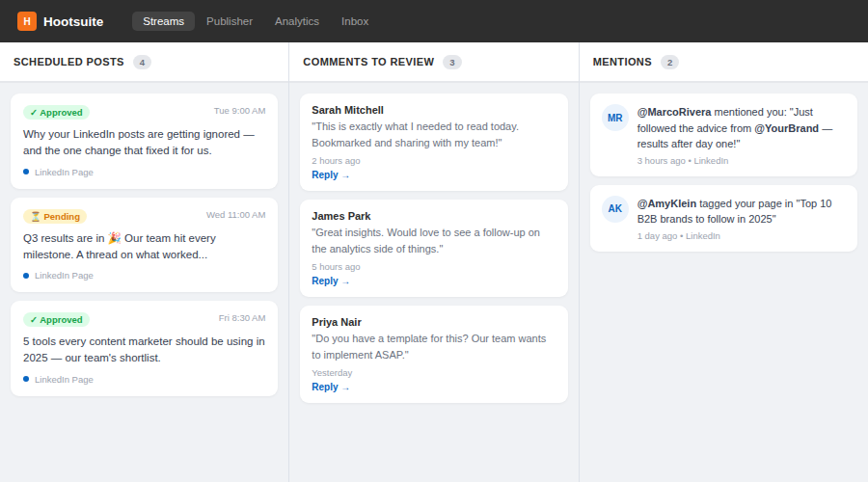This screenshot has width=868, height=482.
Task: Click the Approved badge on the Friday post
Action: pos(56,319)
